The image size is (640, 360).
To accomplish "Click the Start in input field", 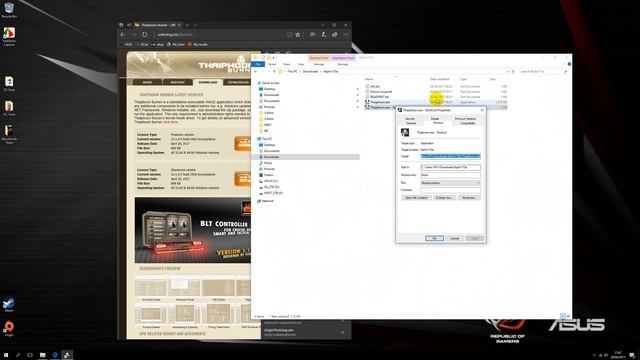I will pyautogui.click(x=451, y=167).
